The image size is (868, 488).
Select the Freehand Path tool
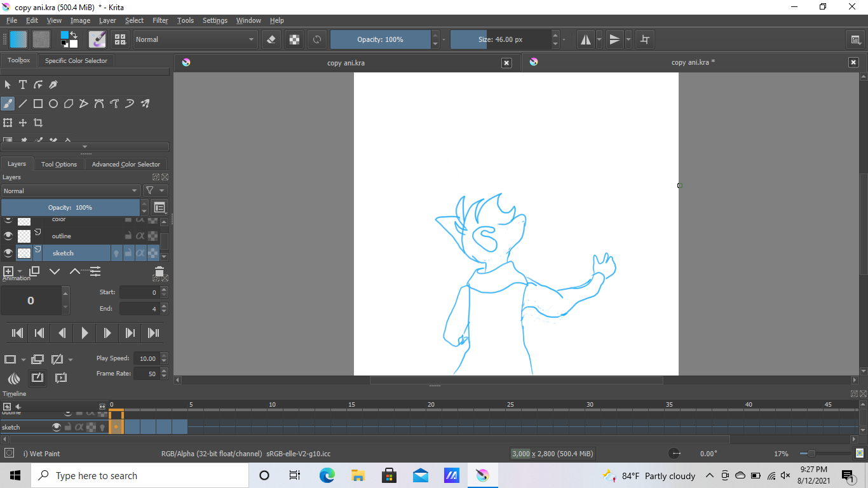[114, 104]
